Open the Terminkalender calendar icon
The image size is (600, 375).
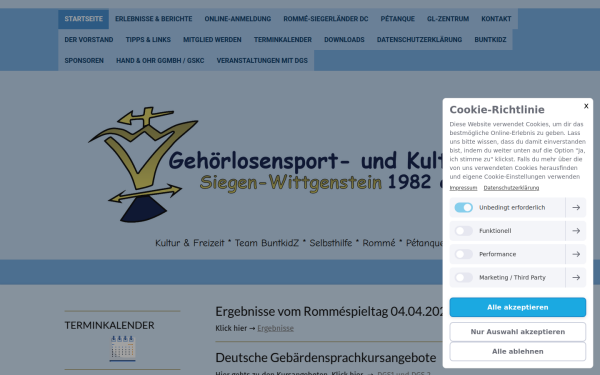[122, 348]
